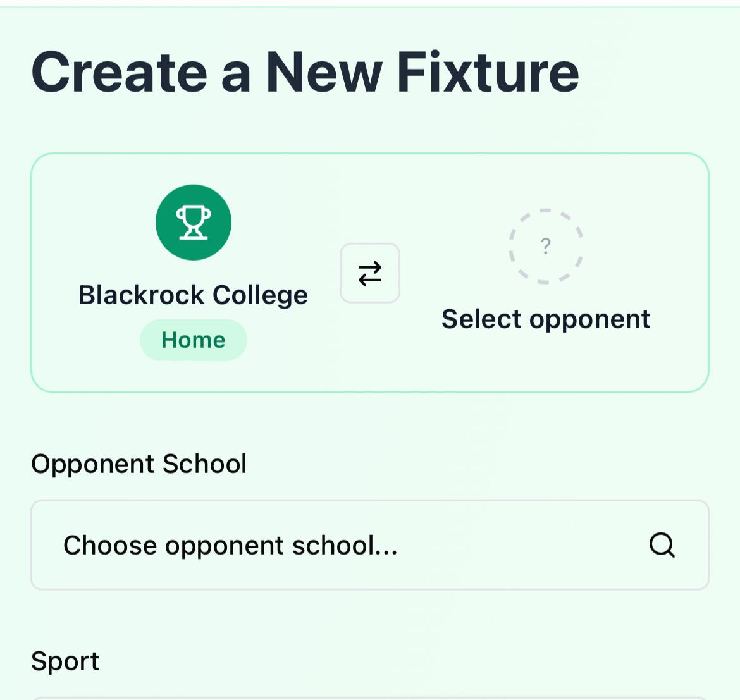
Task: Click the Opponent School field label
Action: click(x=139, y=464)
